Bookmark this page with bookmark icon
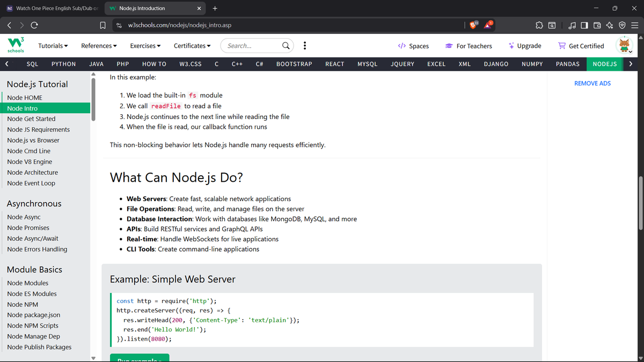Image resolution: width=644 pixels, height=362 pixels. click(103, 25)
